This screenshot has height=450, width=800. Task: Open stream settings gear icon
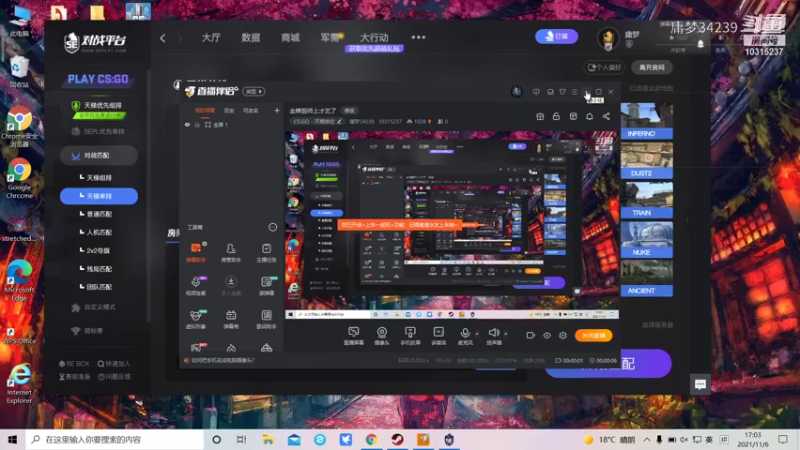tap(563, 335)
